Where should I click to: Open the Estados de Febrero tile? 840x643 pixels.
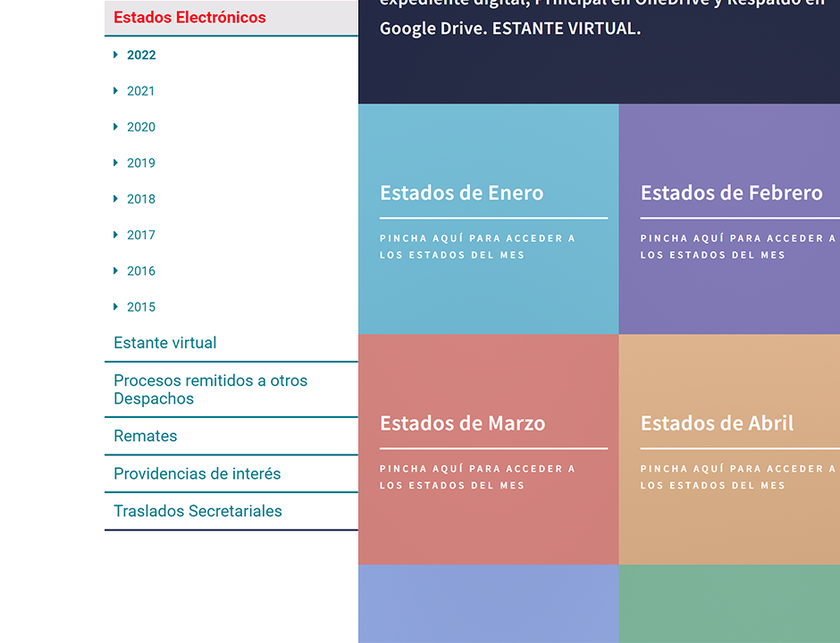click(729, 220)
